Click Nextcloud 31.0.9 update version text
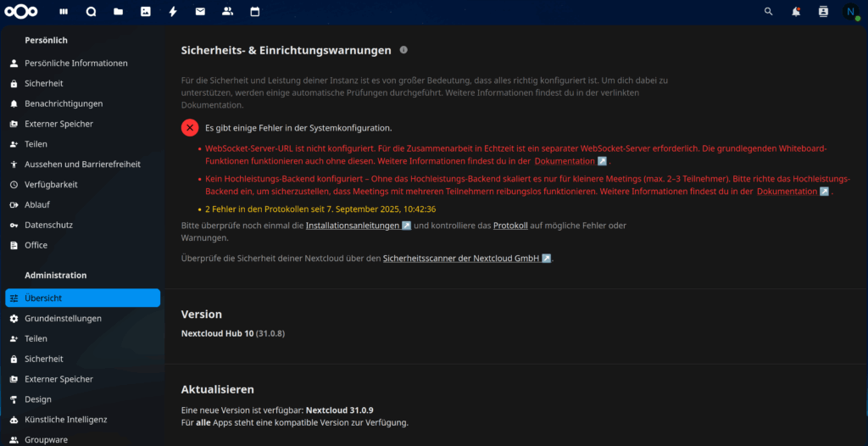Image resolution: width=868 pixels, height=446 pixels. click(x=340, y=410)
